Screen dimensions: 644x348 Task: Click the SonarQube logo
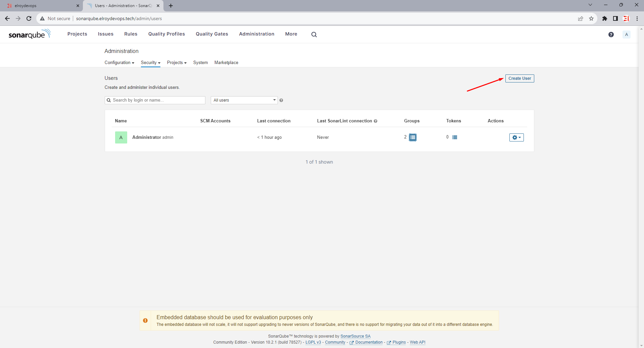(x=30, y=34)
